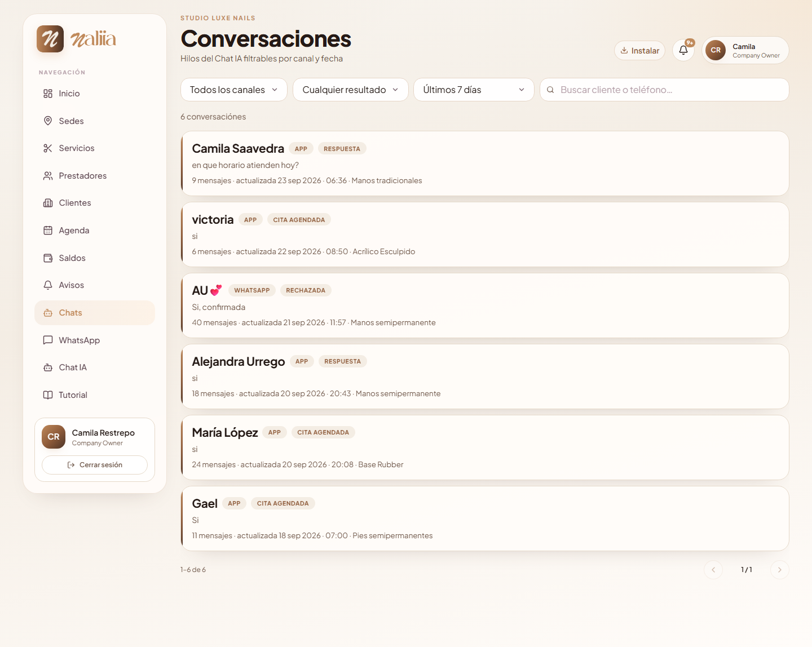The height and width of the screenshot is (647, 812).
Task: Click the Tutorial book icon
Action: coord(48,395)
